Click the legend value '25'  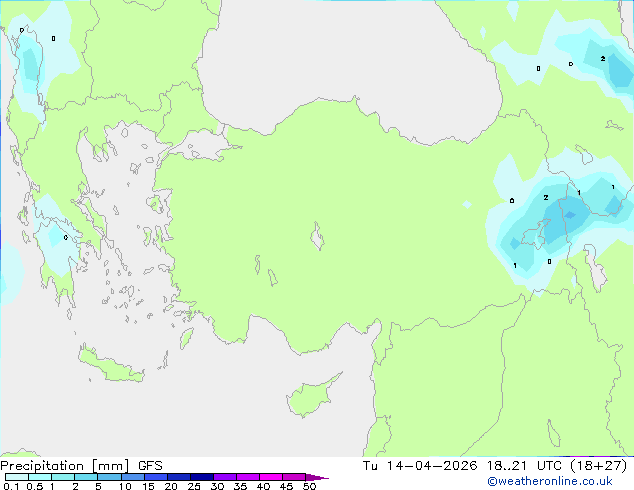(x=194, y=486)
